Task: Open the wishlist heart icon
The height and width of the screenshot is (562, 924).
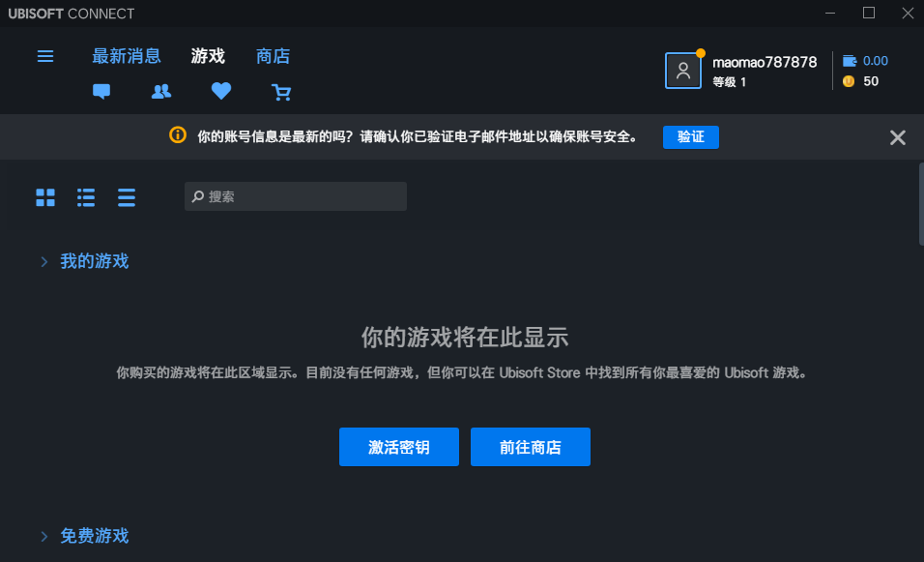Action: coord(220,91)
